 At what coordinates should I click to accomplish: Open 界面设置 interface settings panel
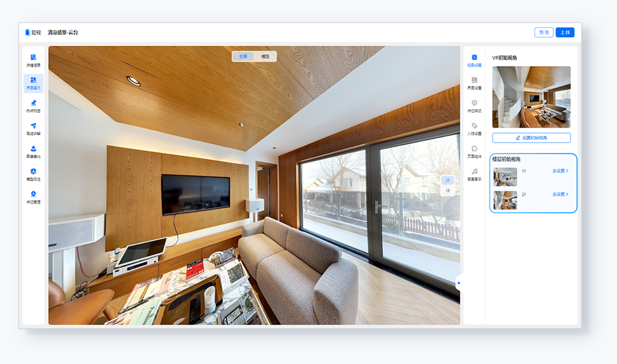474,83
